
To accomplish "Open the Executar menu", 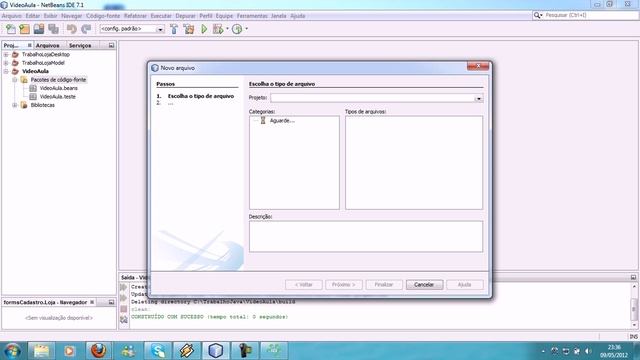I will point(161,16).
